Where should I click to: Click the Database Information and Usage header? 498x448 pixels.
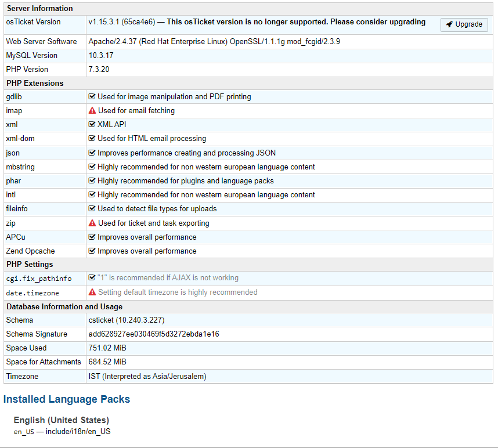64,306
